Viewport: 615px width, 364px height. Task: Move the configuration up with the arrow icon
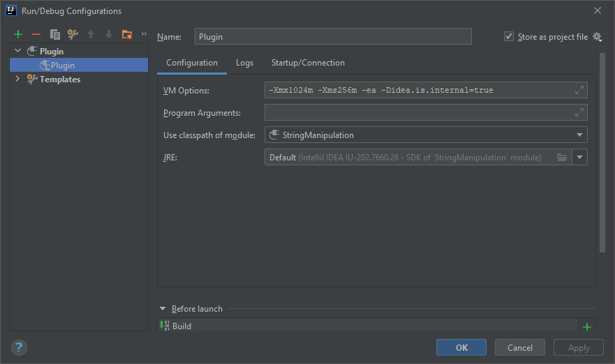click(91, 34)
